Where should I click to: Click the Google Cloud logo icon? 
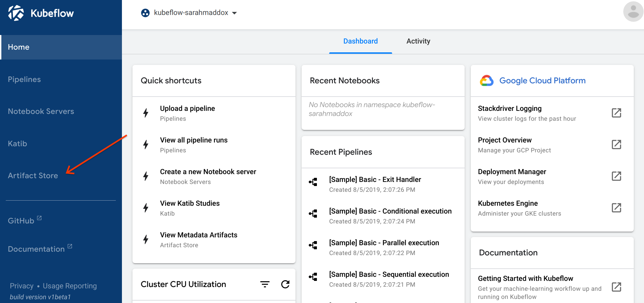point(486,81)
